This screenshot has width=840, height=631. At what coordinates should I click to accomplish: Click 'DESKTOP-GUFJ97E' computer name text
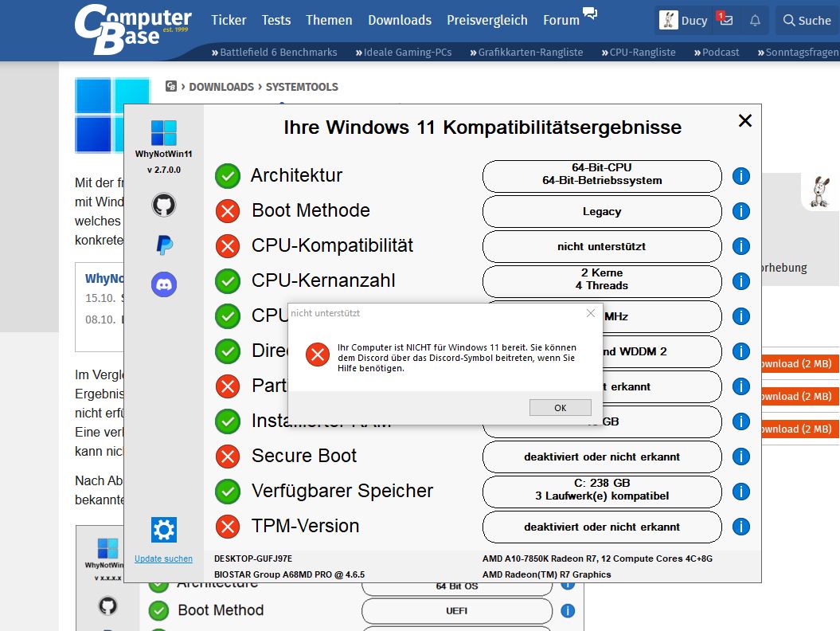point(253,558)
